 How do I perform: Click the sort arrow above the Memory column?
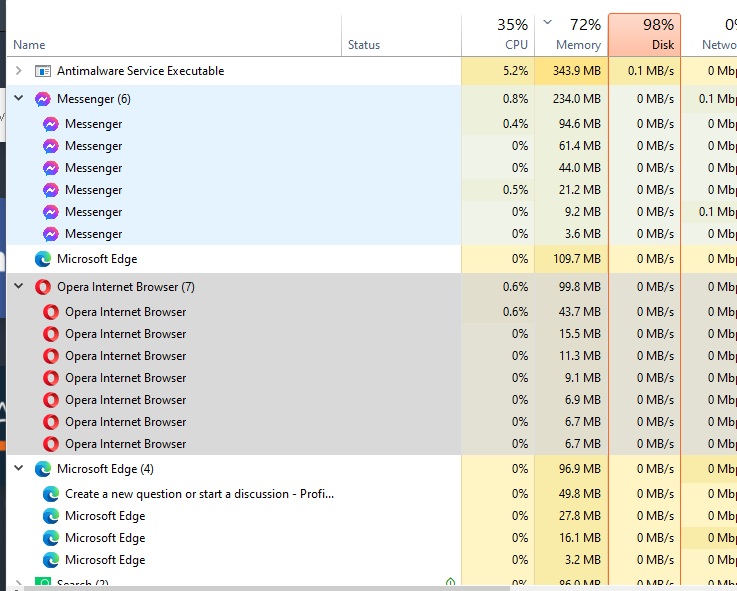[x=548, y=22]
